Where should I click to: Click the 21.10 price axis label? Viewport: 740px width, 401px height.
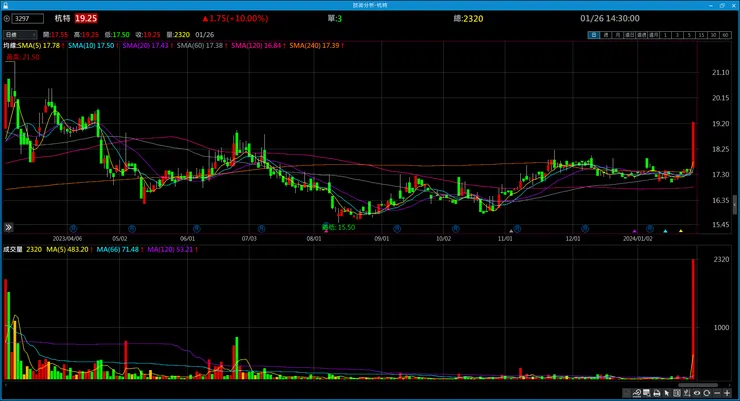click(720, 72)
